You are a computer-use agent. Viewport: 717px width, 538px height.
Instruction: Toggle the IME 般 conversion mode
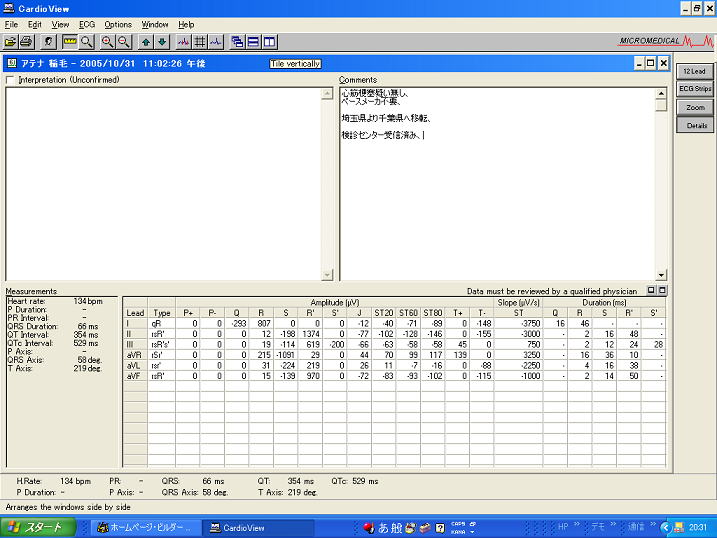tap(396, 528)
